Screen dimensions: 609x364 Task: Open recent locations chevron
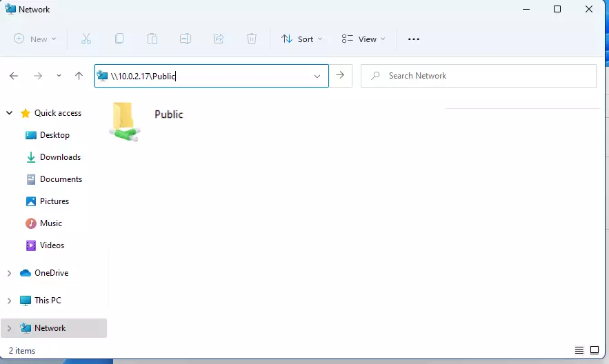point(59,76)
